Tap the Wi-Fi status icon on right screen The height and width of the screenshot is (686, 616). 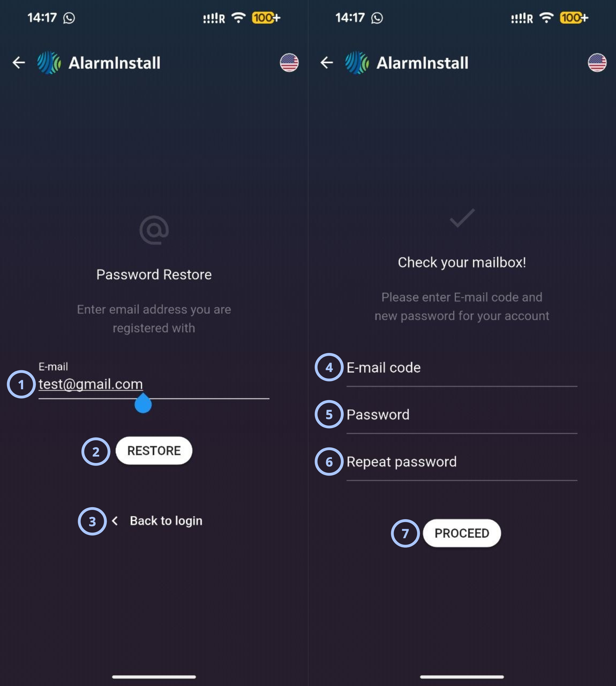coord(547,17)
